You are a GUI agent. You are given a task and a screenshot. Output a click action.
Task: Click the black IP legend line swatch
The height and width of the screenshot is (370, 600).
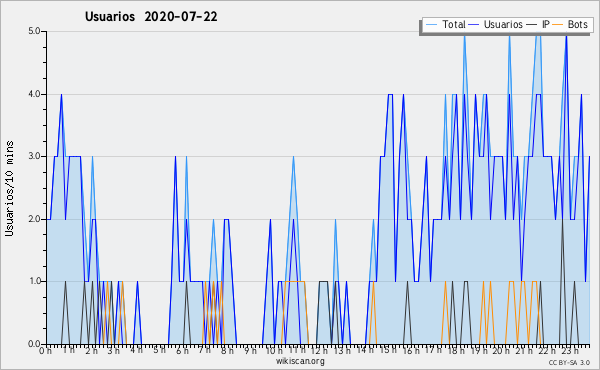tap(532, 25)
